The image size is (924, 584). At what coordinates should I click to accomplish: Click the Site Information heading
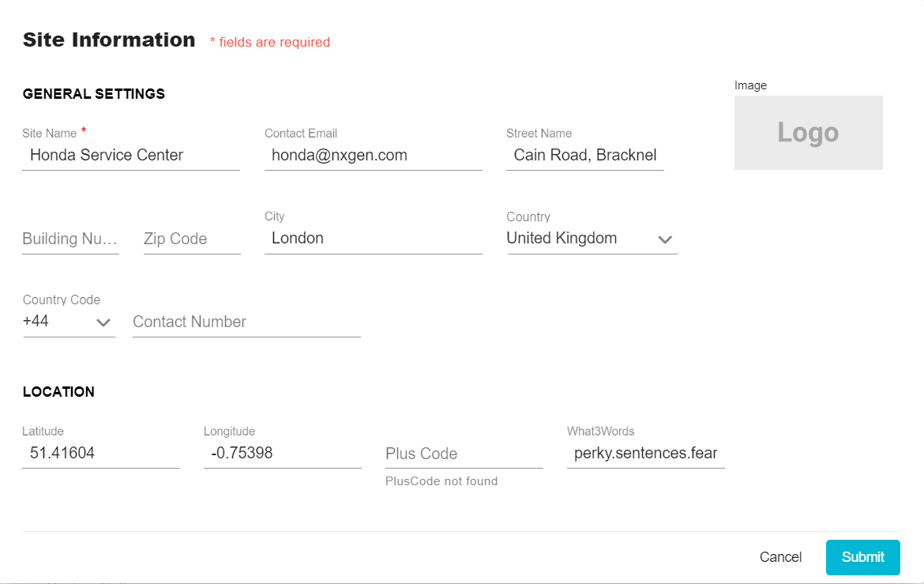pyautogui.click(x=109, y=40)
